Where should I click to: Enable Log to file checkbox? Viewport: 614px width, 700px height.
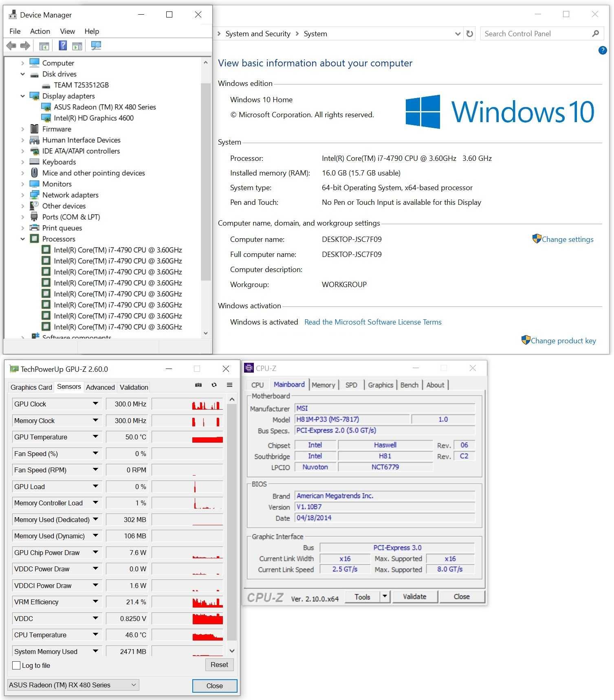(16, 665)
